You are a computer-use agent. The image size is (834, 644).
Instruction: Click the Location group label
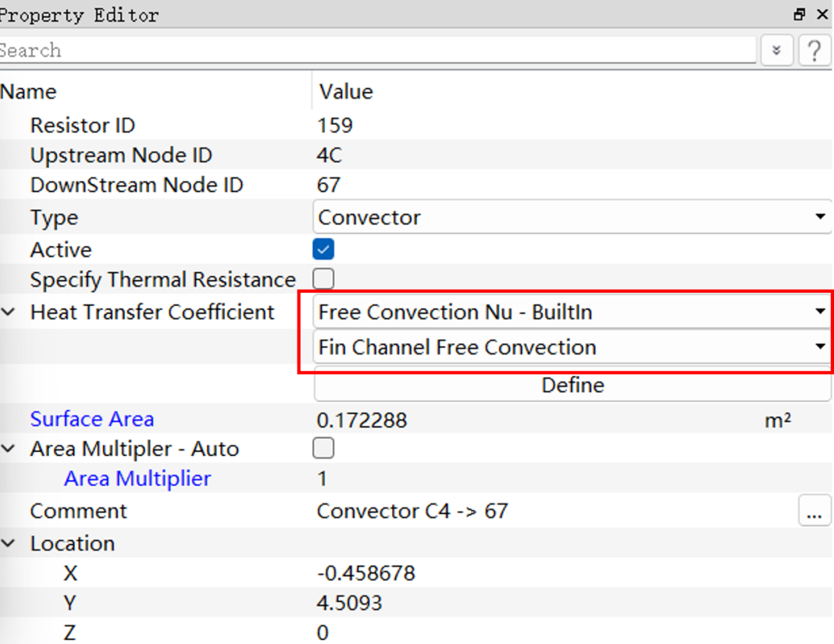click(73, 543)
